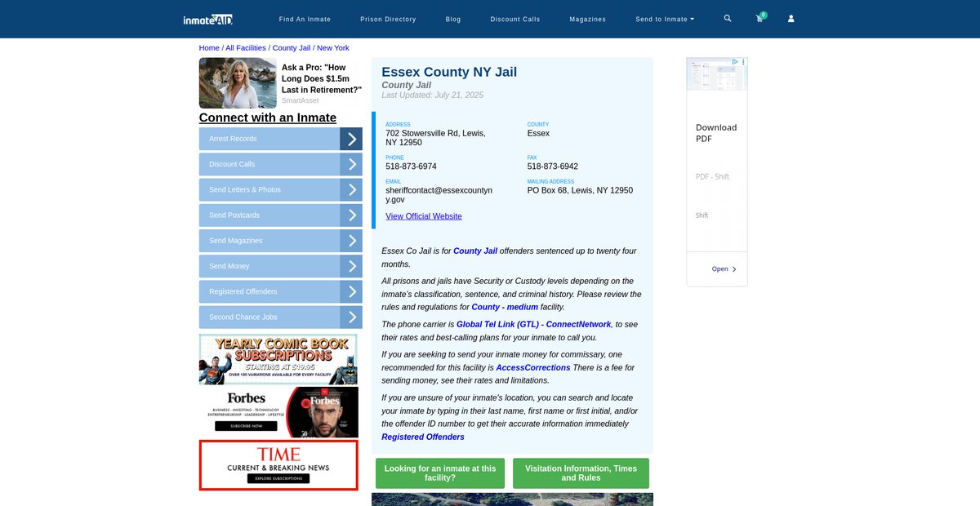Screen dimensions: 980x506
Task: Click arrow icon beside Send Postcards
Action: (351, 215)
